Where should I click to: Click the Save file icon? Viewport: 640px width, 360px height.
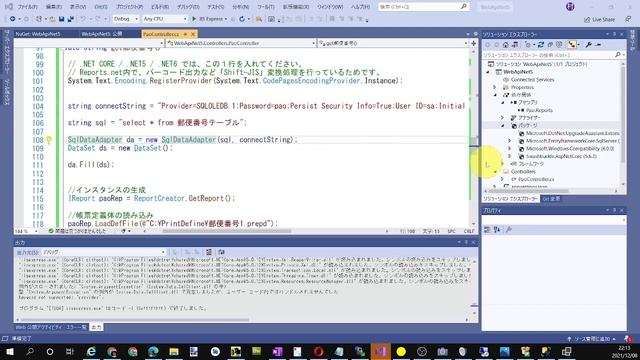coord(62,19)
